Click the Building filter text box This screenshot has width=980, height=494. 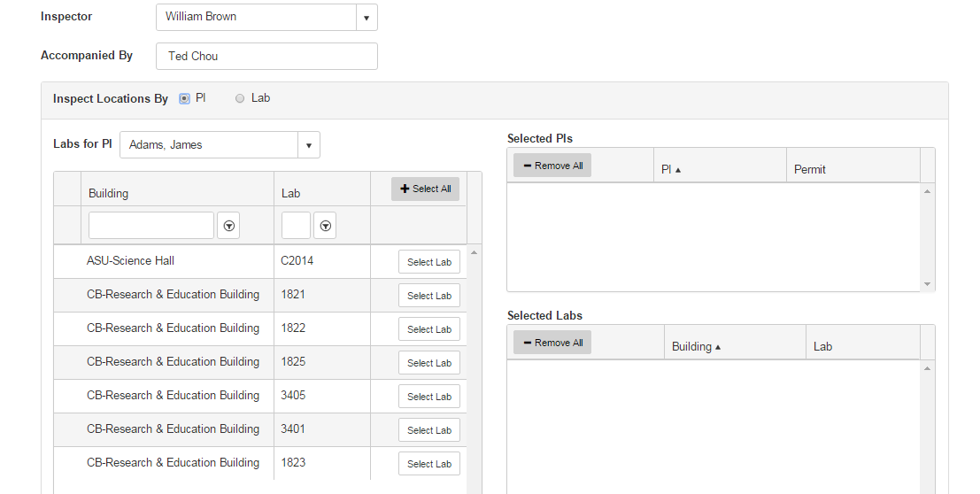[x=151, y=226]
